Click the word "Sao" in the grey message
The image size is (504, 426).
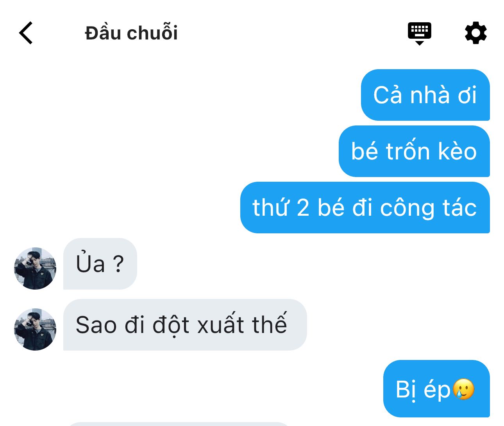tap(96, 325)
